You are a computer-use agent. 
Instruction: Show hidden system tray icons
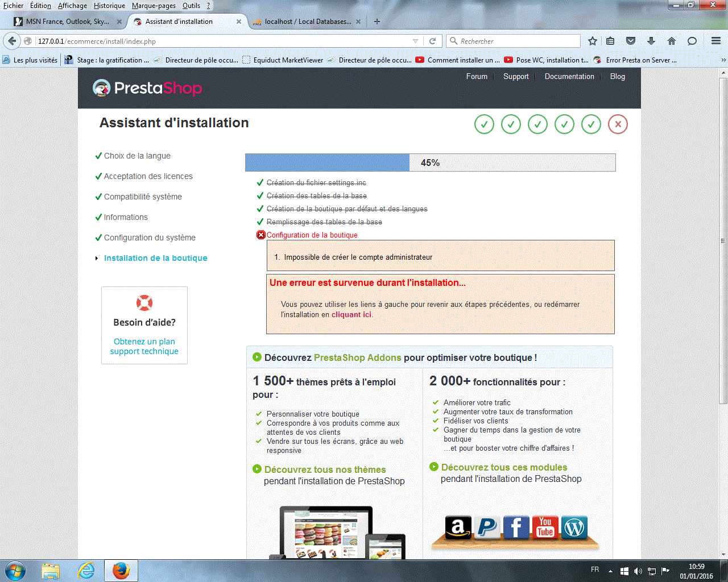point(610,571)
